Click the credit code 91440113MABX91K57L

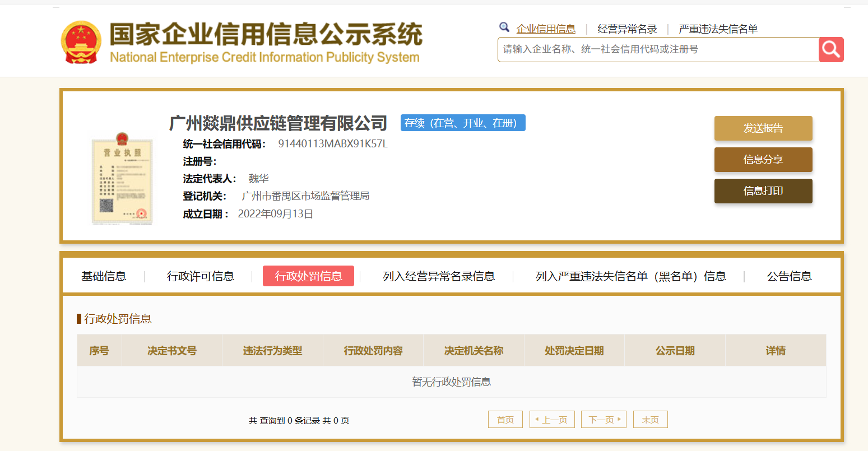333,144
